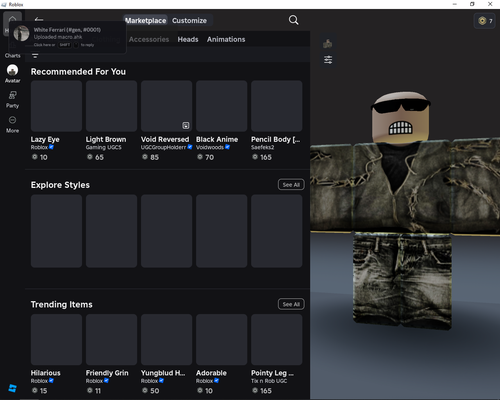Open the Void Reversed item thumbnail

(166, 106)
